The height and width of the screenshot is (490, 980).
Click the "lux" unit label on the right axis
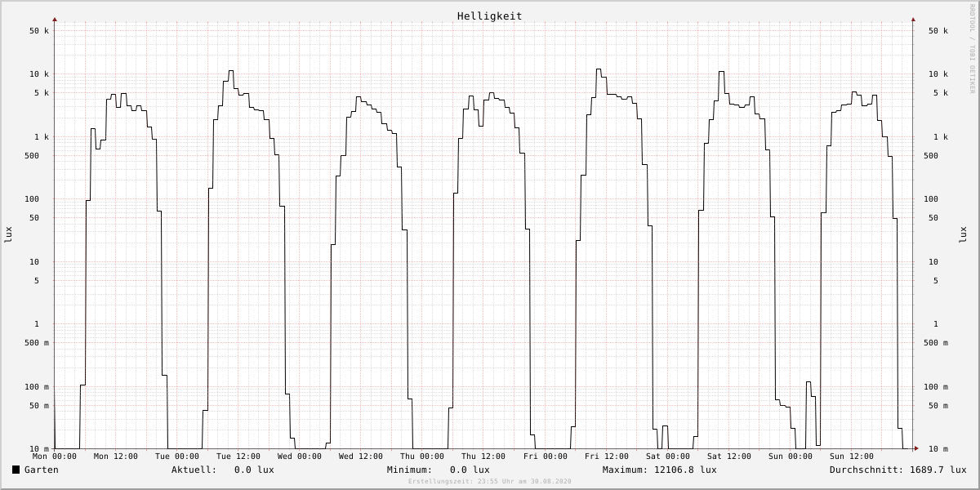[x=962, y=234]
